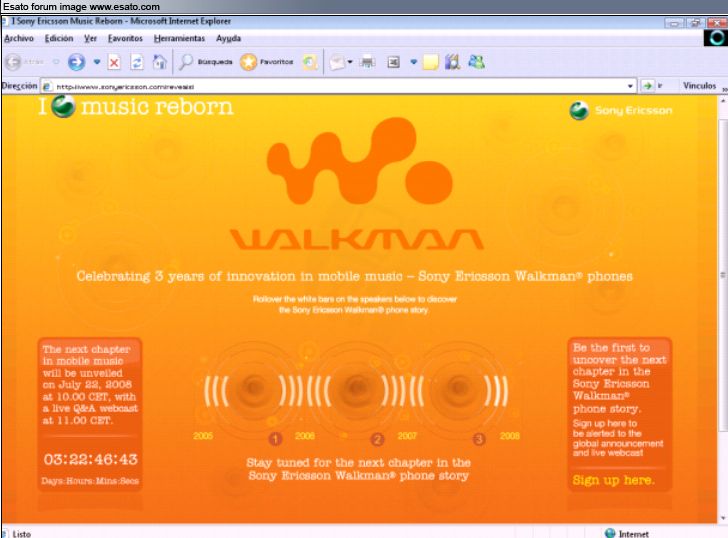Expand the Mail dropdown arrow

click(350, 61)
